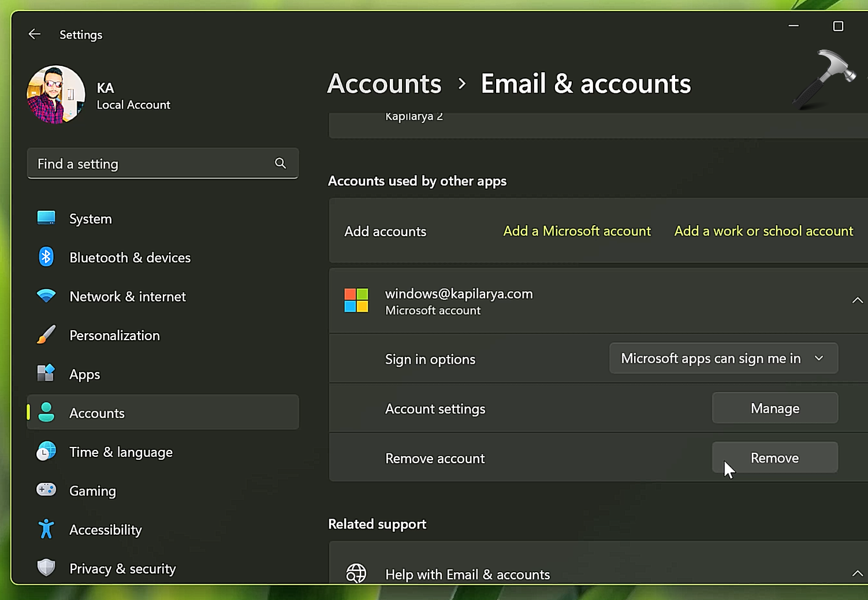The image size is (868, 600).
Task: Click the Personalization paintbrush icon
Action: click(46, 335)
